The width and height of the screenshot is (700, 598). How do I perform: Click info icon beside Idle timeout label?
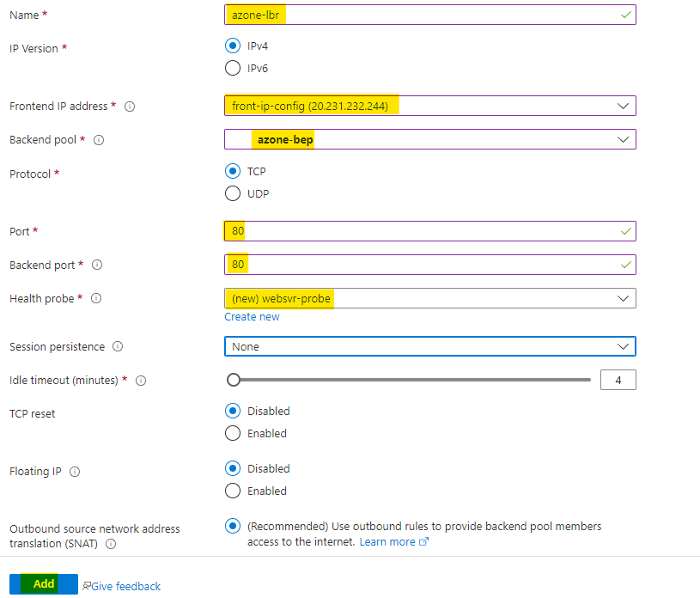click(141, 381)
